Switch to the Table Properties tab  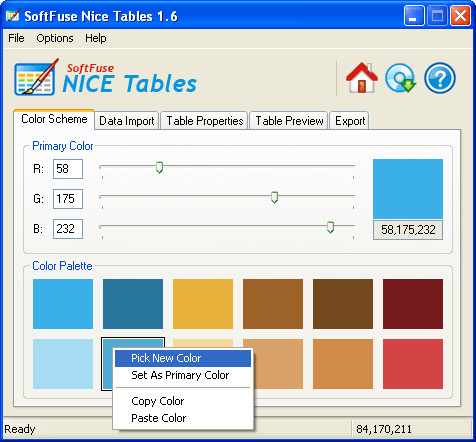(x=204, y=121)
